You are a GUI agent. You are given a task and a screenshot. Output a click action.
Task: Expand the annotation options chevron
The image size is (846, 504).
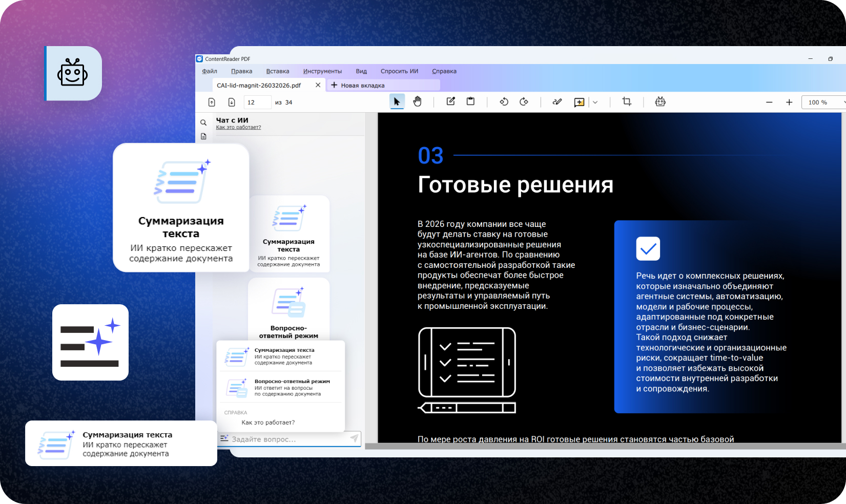point(595,102)
